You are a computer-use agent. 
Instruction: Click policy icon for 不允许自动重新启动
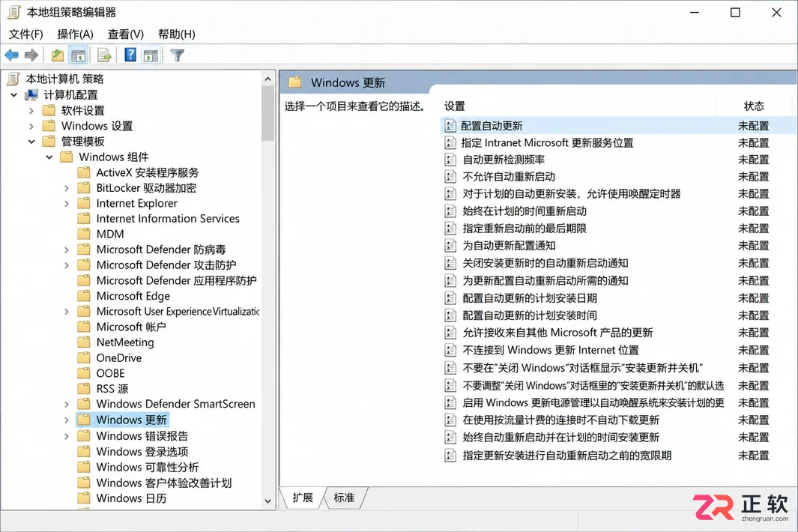pos(450,177)
